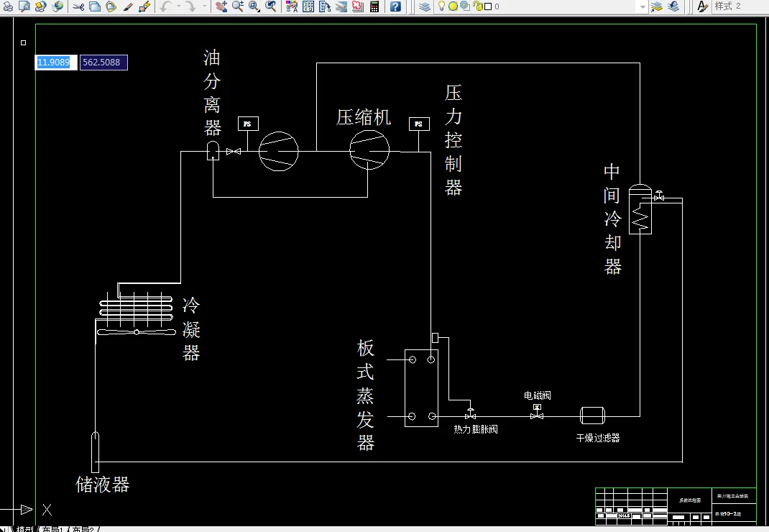This screenshot has width=769, height=532.
Task: Click the Layer Previous icon
Action: [673, 6]
